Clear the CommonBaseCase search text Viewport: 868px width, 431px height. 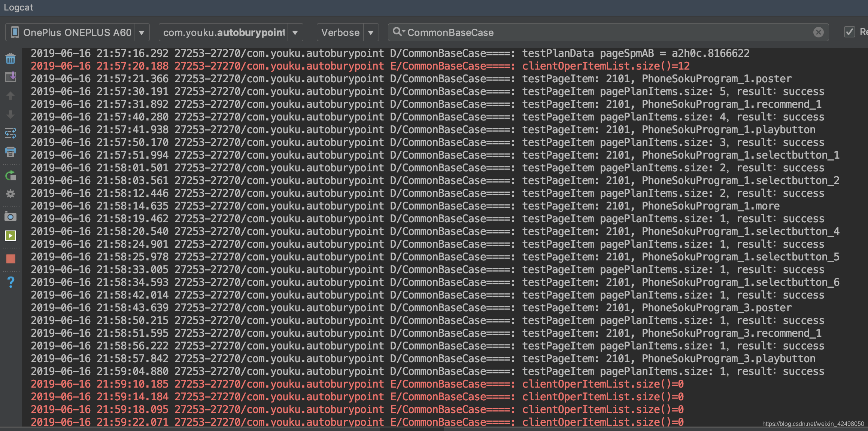(818, 33)
